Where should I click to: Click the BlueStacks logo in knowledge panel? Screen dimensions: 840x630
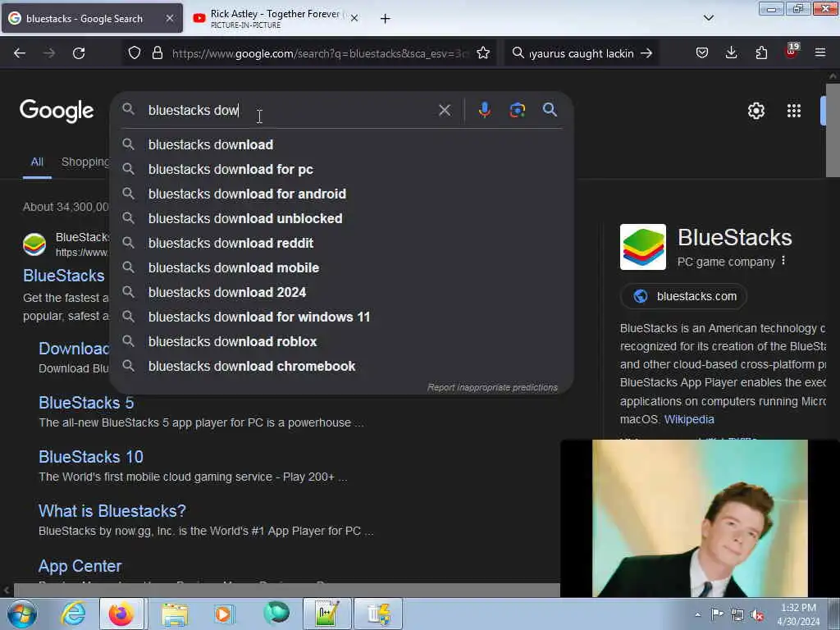643,246
